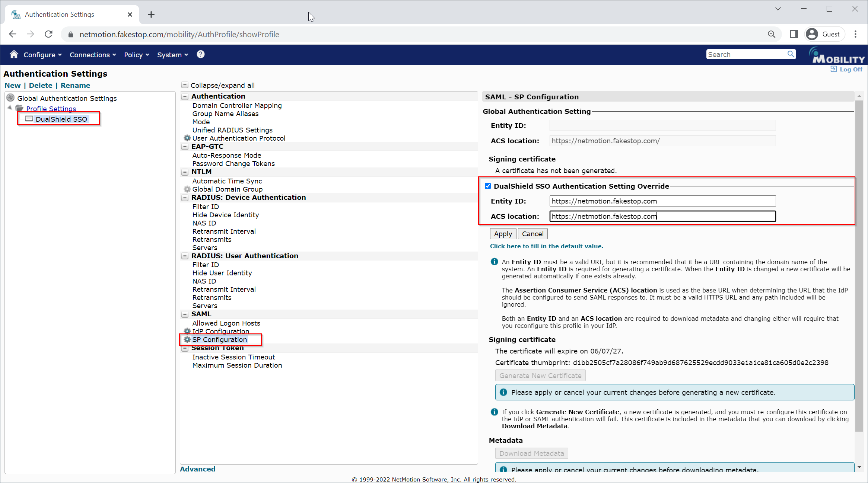The image size is (868, 483).
Task: Collapse the Authentication section
Action: (185, 96)
